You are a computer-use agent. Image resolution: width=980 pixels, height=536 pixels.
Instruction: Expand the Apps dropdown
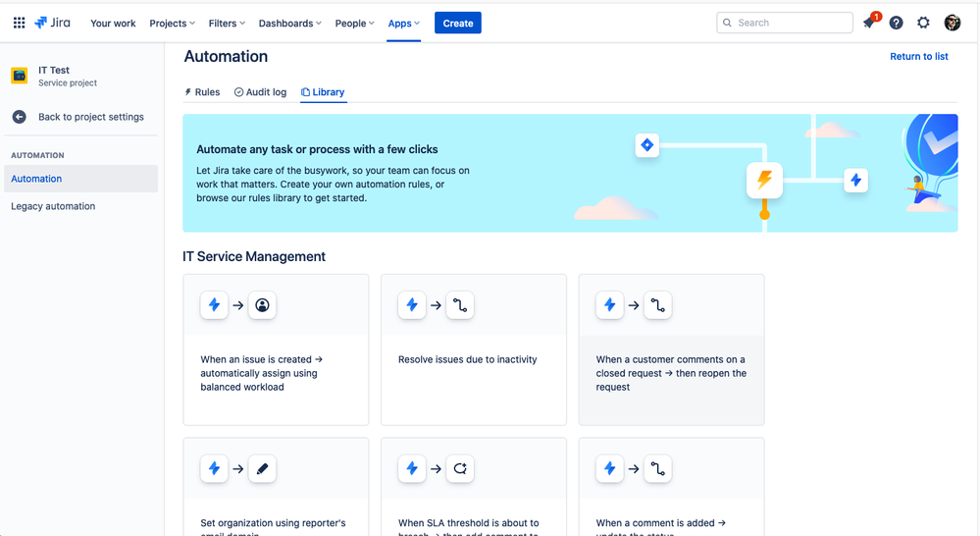(x=403, y=24)
